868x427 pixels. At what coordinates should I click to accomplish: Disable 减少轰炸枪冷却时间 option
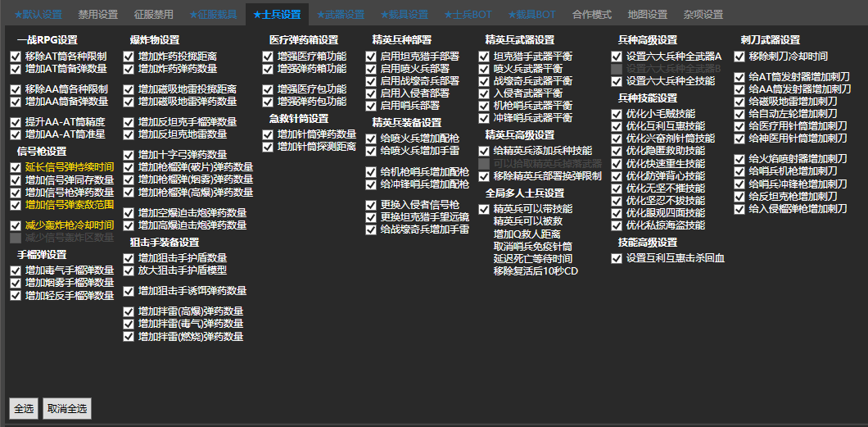click(16, 225)
